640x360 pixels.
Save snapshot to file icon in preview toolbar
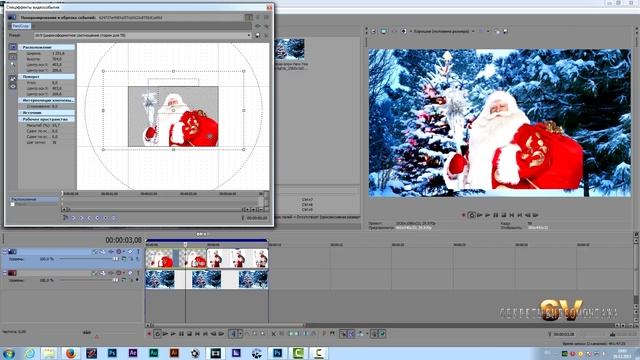point(505,31)
